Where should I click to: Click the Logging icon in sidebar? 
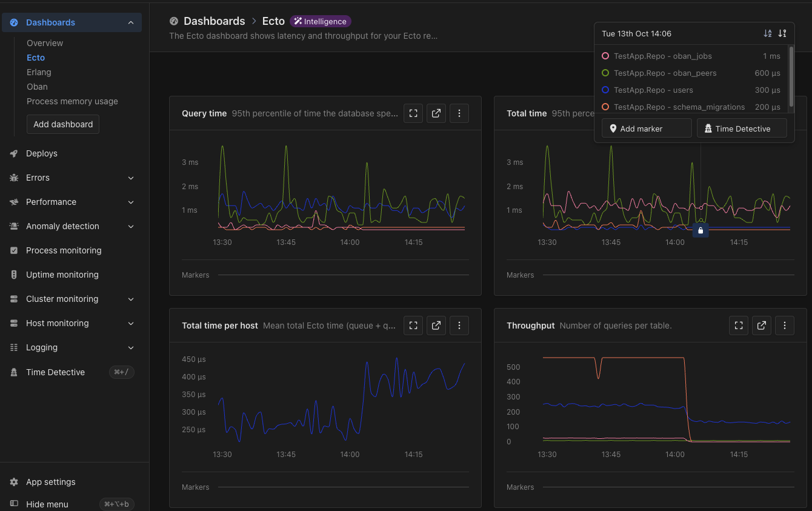pos(14,347)
